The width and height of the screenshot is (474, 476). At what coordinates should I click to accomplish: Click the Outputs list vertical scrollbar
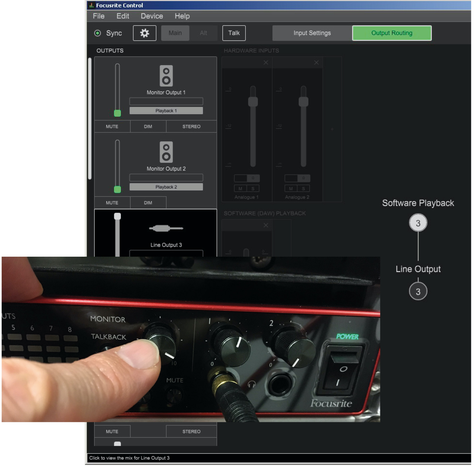(90, 118)
